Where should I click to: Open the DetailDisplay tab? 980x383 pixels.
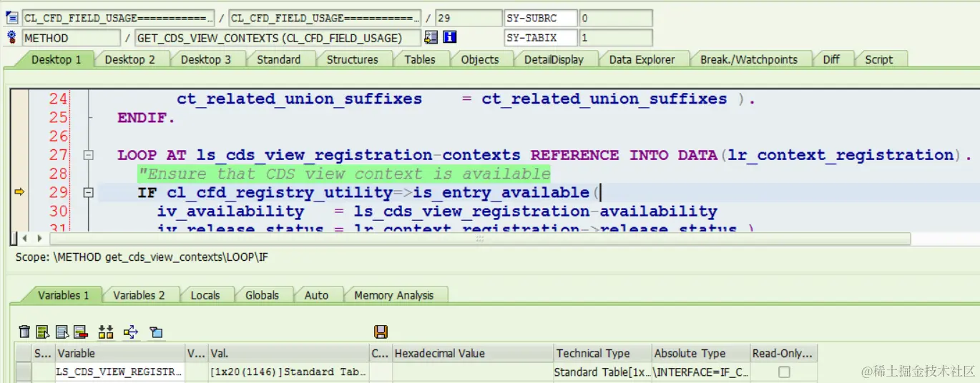tap(554, 59)
